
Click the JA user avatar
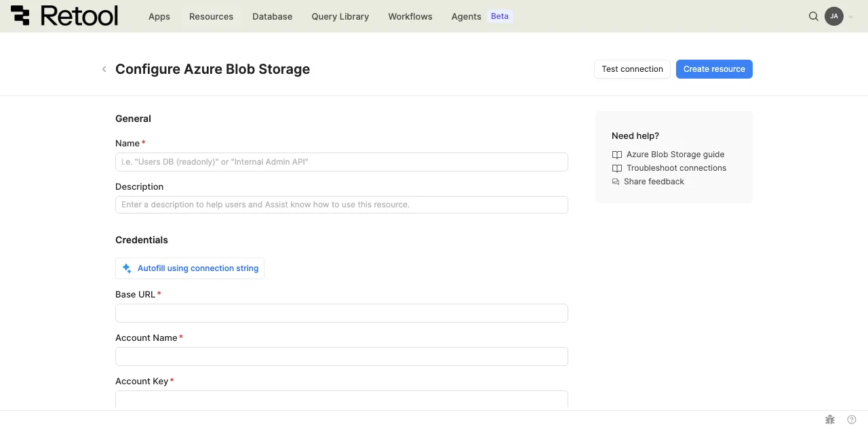(x=833, y=16)
